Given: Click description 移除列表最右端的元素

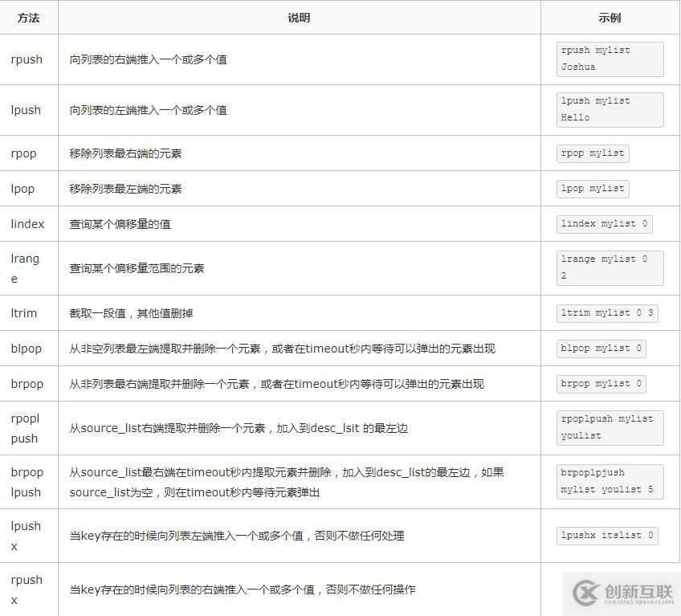Looking at the screenshot, I should [125, 153].
